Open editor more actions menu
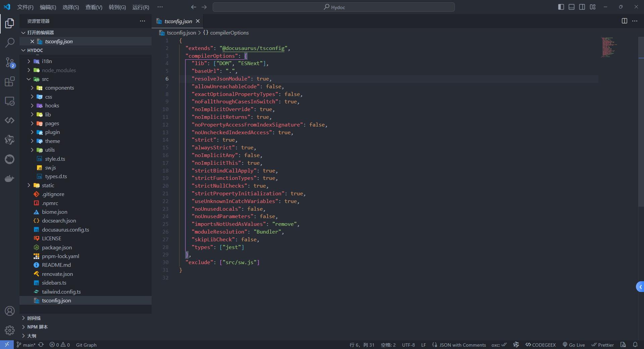This screenshot has height=349, width=644. (x=635, y=21)
